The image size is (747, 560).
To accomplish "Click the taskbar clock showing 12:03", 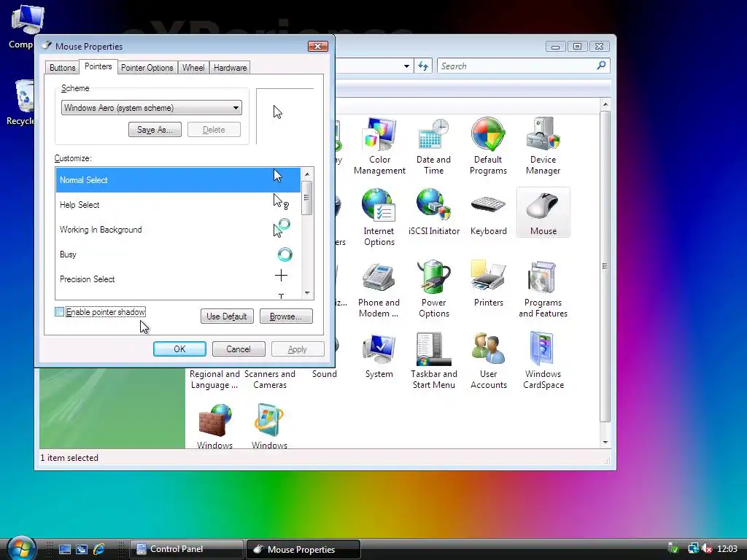I will point(727,548).
